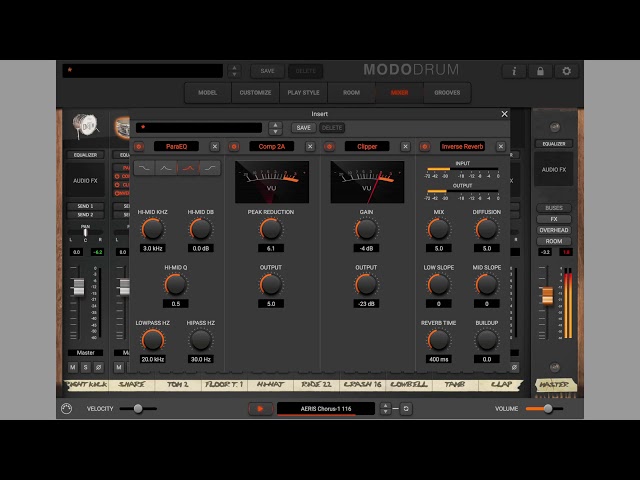Click the Clipper Gain knob

click(366, 229)
